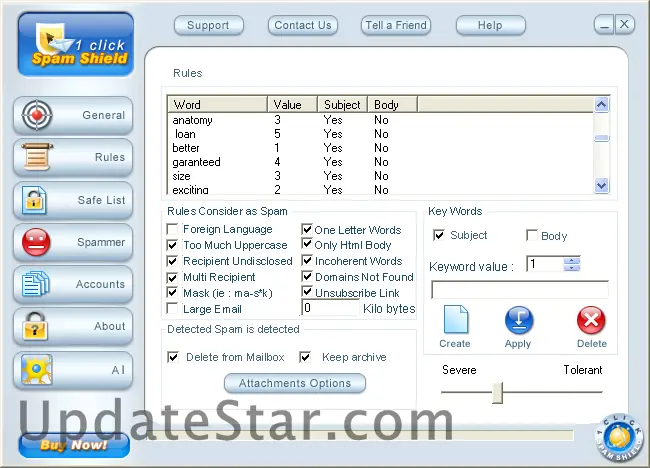Screen dimensions: 650x468
Task: Select the 'garanteed' rule row
Action: [381, 162]
